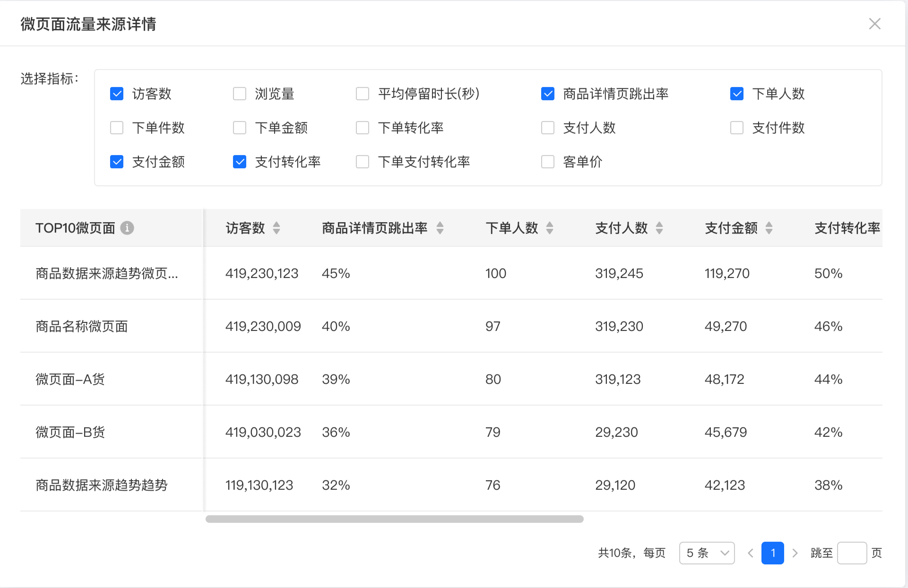Viewport: 908px width, 588px height.
Task: Click payment amount 48,172
Action: (725, 379)
